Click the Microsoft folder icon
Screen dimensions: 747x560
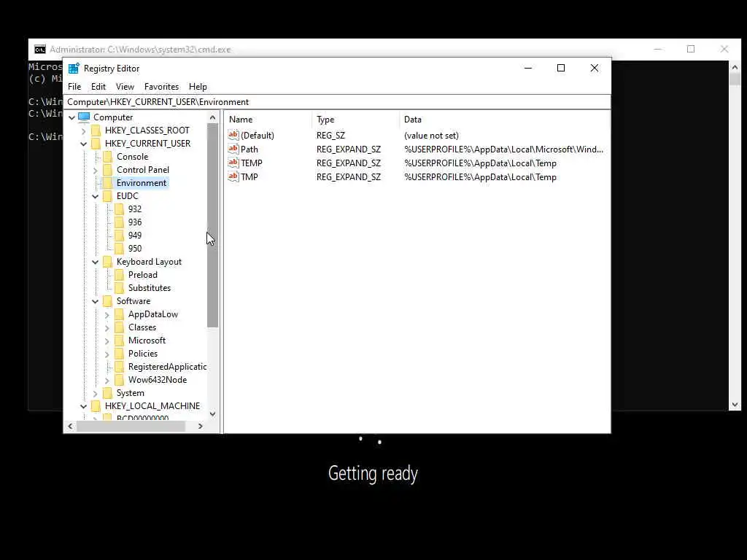pyautogui.click(x=120, y=341)
